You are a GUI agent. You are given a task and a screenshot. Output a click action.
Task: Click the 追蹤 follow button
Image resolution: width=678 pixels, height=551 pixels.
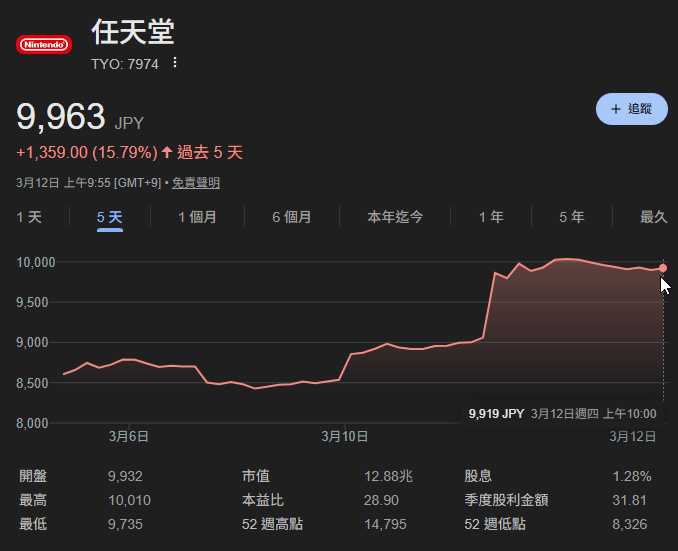click(631, 108)
